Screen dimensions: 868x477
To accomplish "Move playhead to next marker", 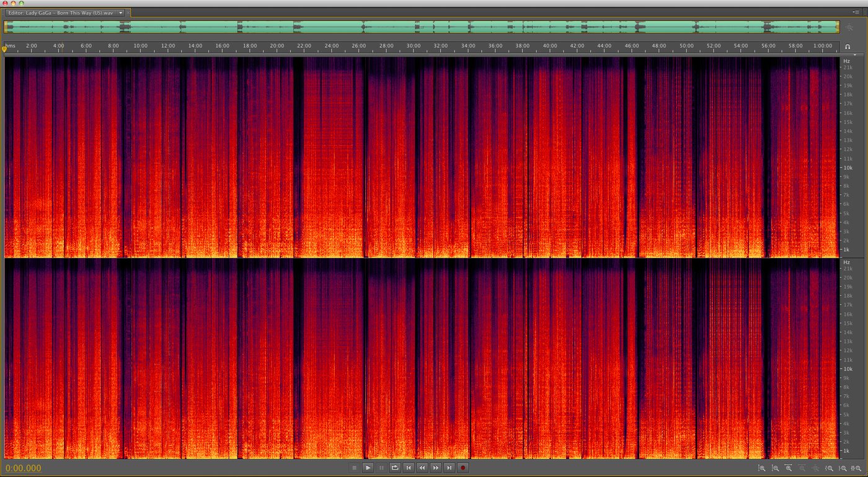I will [x=449, y=468].
